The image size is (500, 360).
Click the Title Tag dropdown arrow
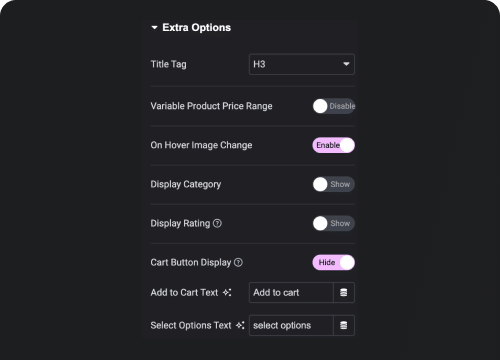point(346,64)
